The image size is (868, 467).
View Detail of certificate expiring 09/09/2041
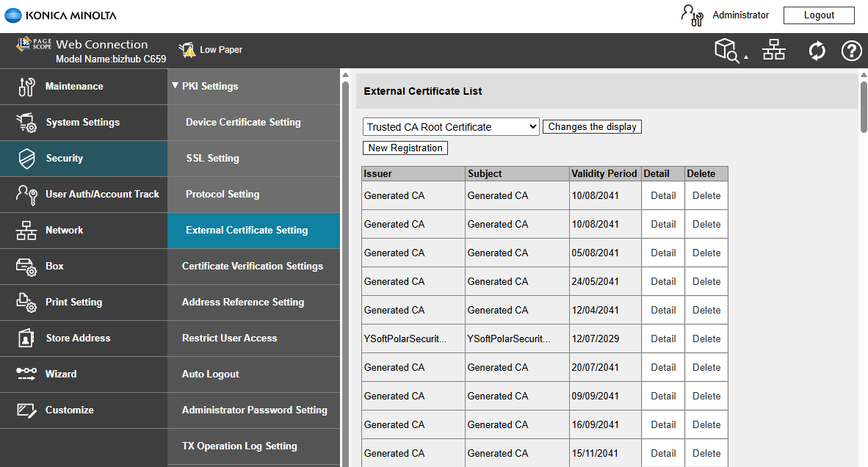point(663,397)
